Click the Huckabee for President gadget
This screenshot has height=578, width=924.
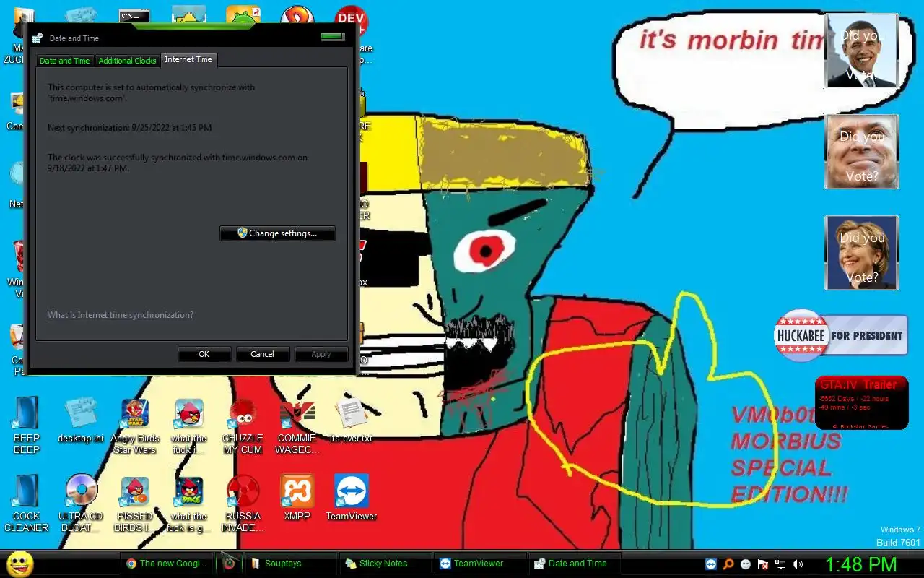point(841,335)
